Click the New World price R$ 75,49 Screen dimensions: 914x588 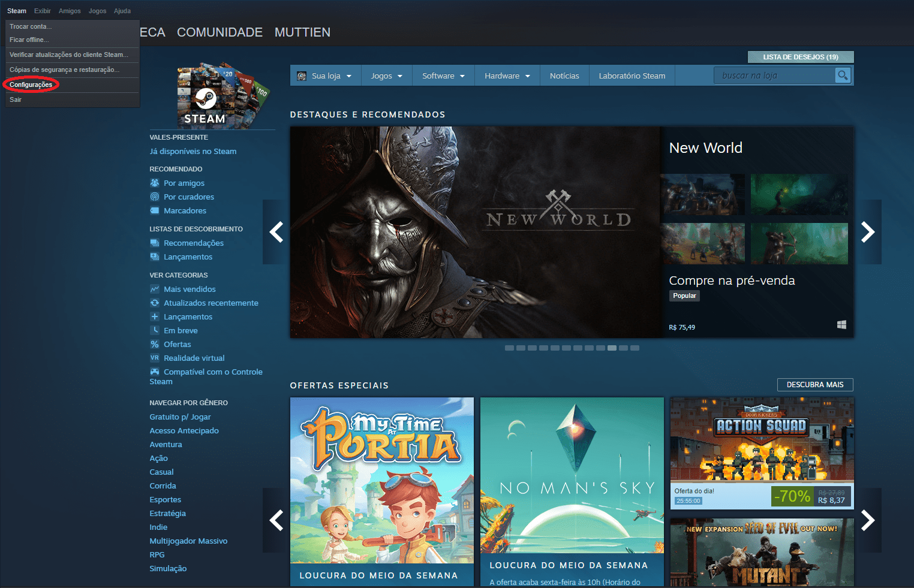682,327
